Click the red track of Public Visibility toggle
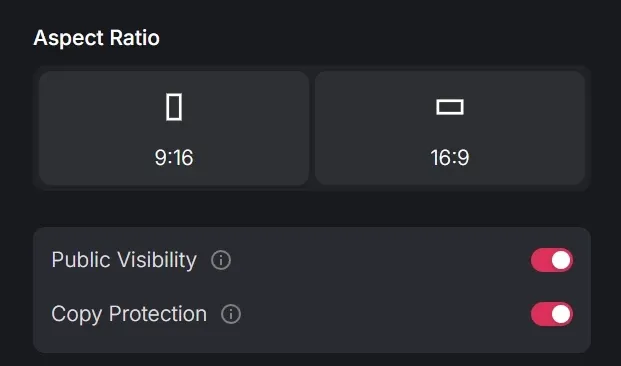Screen dimensions: 621x366 click(x=540, y=260)
